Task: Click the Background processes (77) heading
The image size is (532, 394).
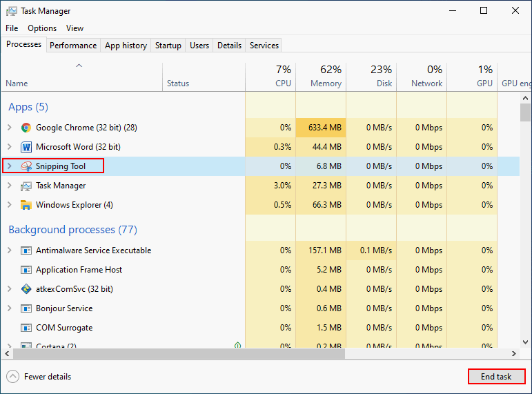Action: tap(72, 230)
